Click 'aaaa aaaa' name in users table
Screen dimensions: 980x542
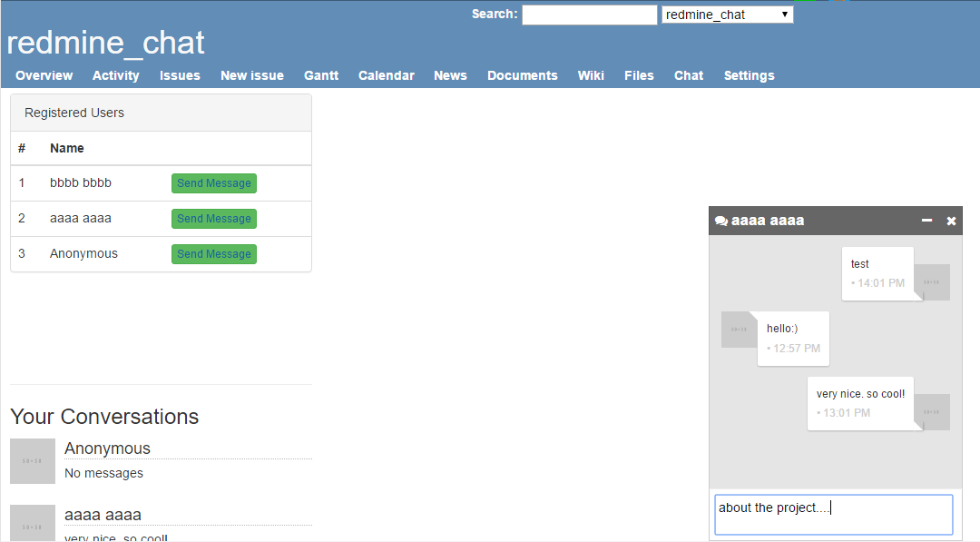point(81,218)
